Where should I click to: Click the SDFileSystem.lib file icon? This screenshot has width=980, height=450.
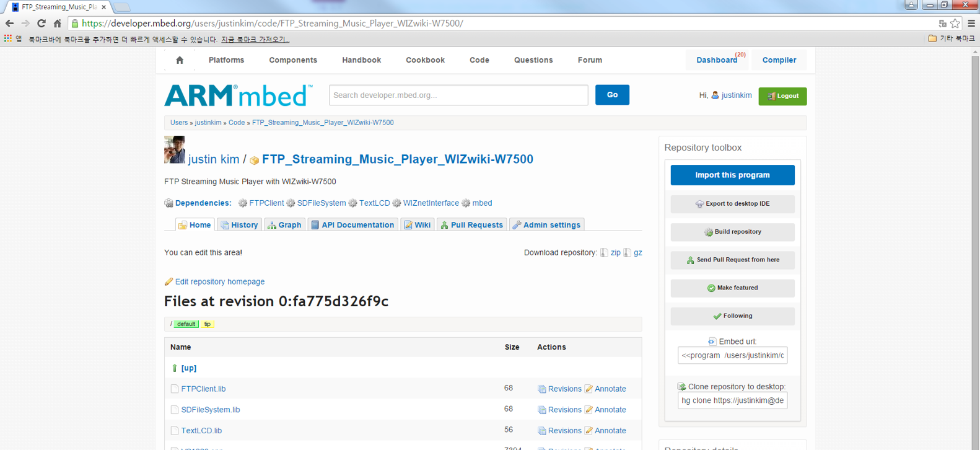click(x=175, y=410)
